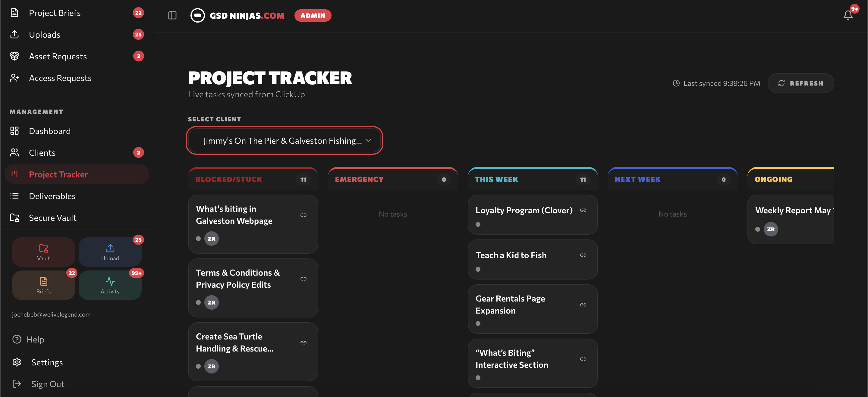This screenshot has height=397, width=868.
Task: Open Asset Requests page
Action: [x=77, y=56]
